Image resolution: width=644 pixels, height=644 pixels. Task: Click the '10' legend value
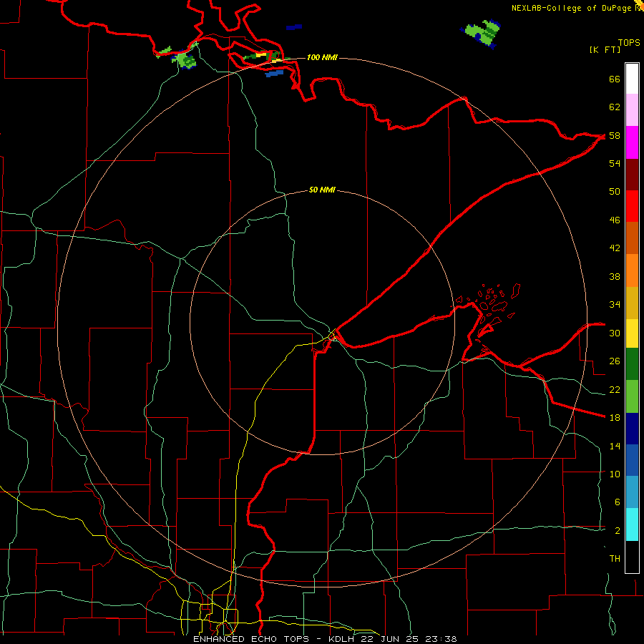tap(615, 474)
